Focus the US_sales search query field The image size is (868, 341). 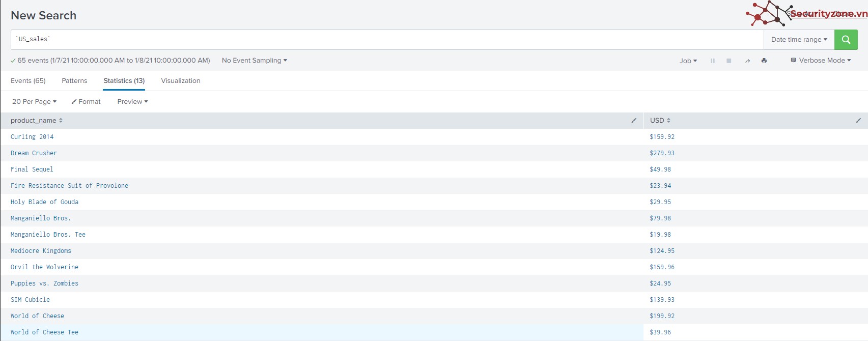pos(387,40)
